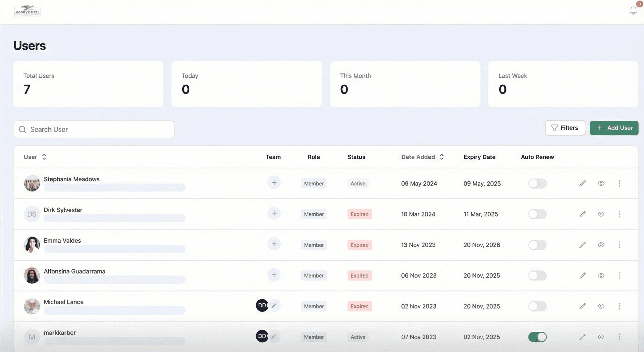Image resolution: width=644 pixels, height=352 pixels.
Task: Add a team to Stephania Meadows
Action: coord(274,182)
